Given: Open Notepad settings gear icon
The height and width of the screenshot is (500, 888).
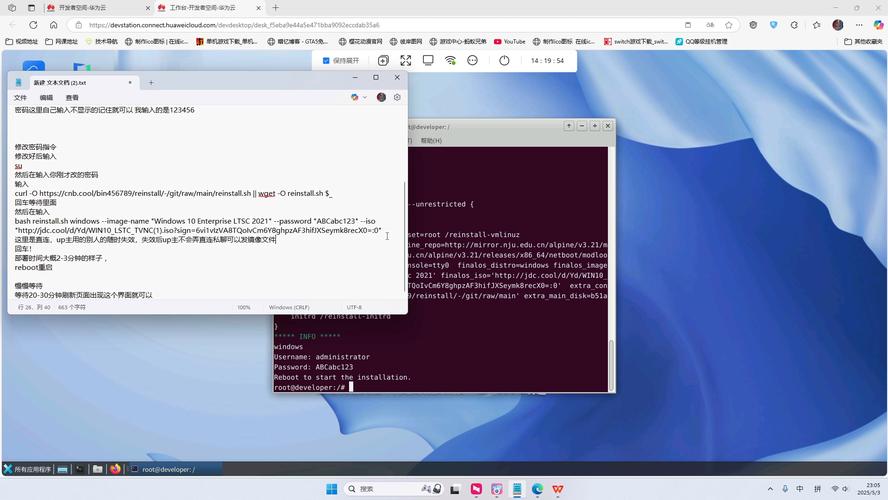Looking at the screenshot, I should pos(397,97).
